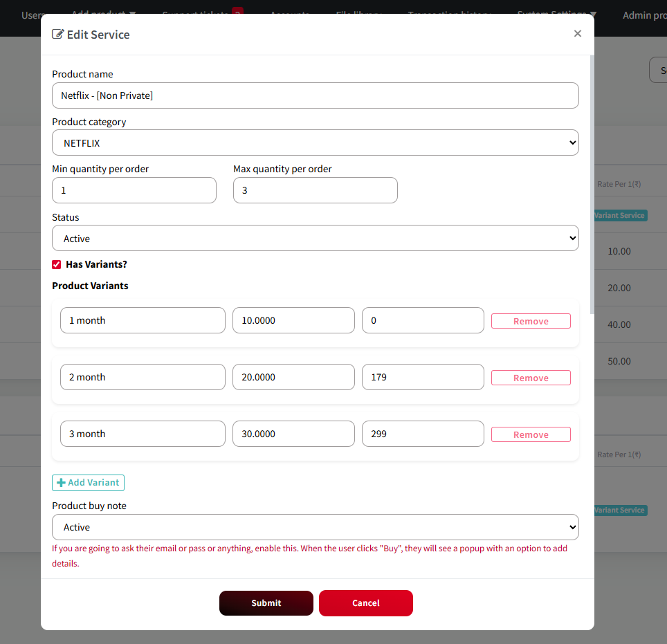The image size is (667, 644).
Task: Close the Edit Service dialog with X
Action: [x=577, y=34]
